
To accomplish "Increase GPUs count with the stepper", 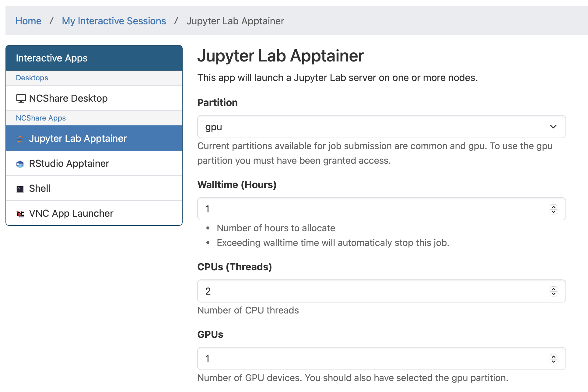I will point(553,356).
